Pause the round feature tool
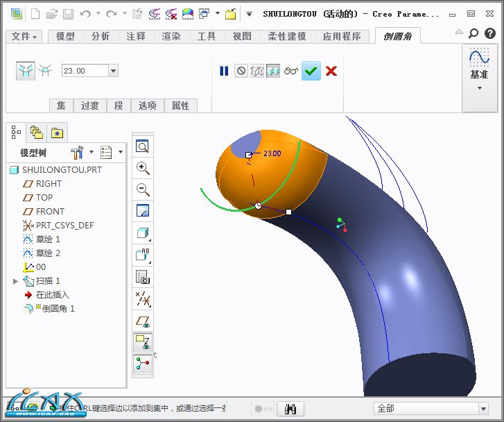This screenshot has width=504, height=422. (x=224, y=71)
